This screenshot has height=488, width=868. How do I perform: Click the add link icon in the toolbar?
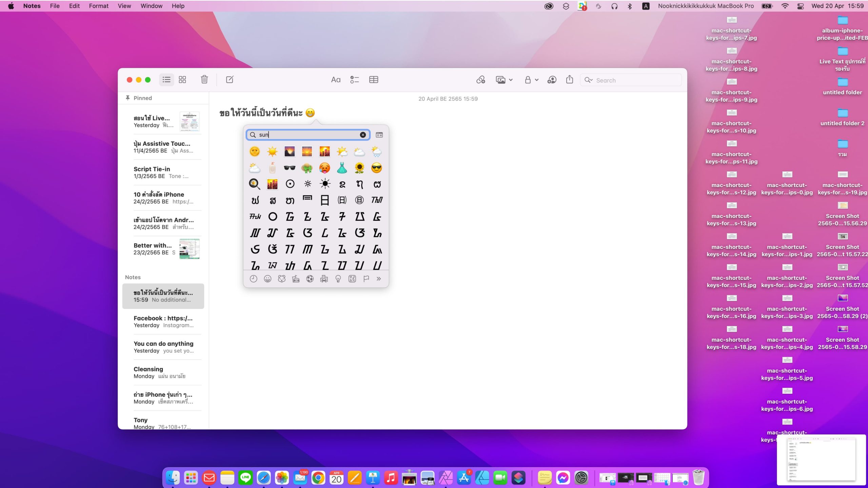coord(480,80)
